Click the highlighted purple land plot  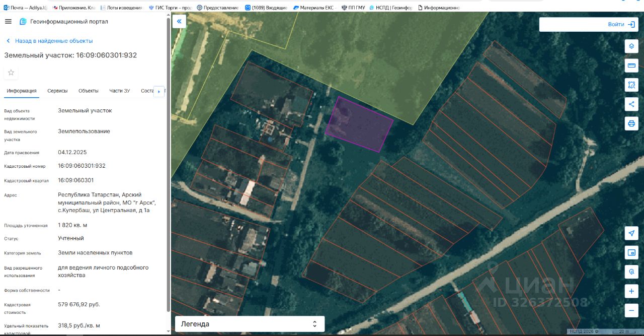pyautogui.click(x=358, y=125)
